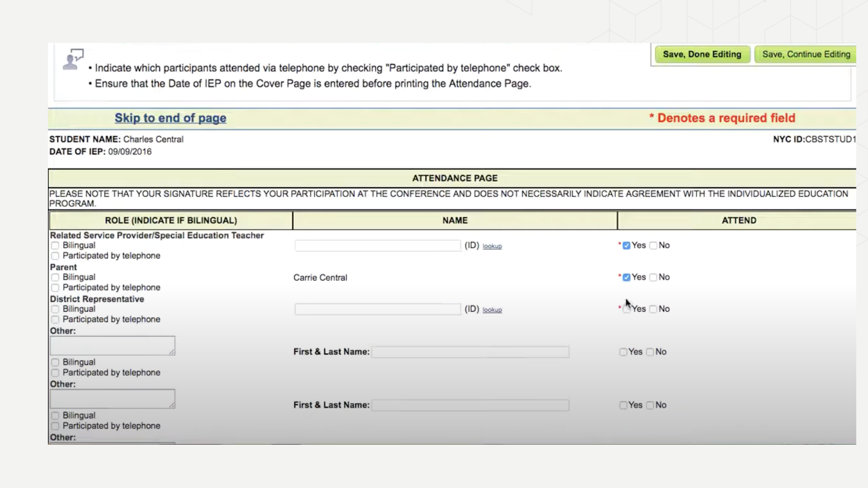Click the participant speech-bubble icon

pos(73,59)
